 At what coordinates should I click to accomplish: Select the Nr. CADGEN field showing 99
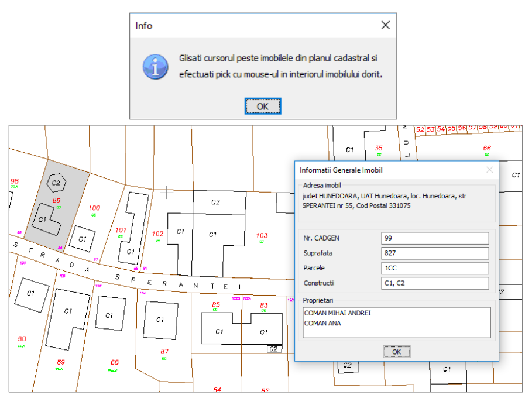(x=435, y=238)
